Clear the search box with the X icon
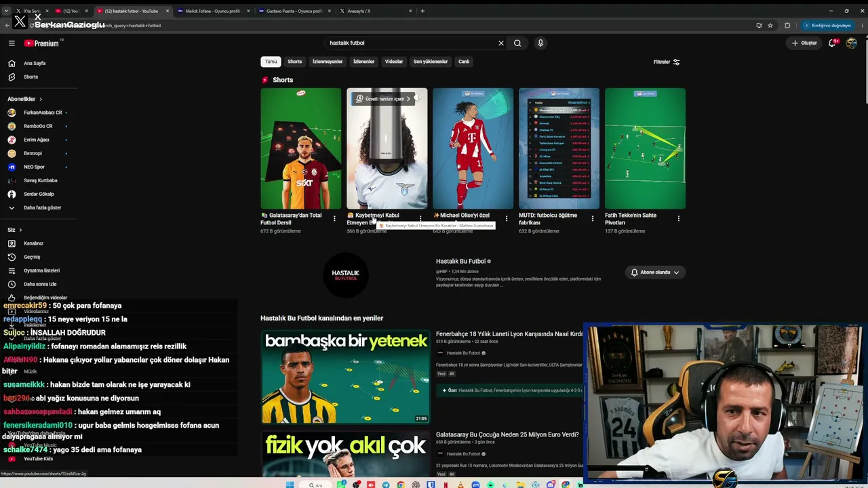Image resolution: width=868 pixels, height=488 pixels. click(x=501, y=43)
